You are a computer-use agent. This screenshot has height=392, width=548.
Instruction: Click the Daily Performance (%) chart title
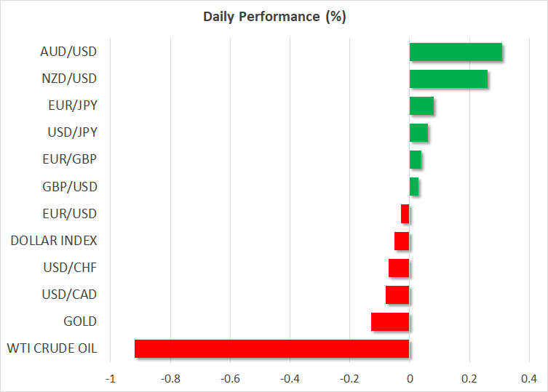274,17
